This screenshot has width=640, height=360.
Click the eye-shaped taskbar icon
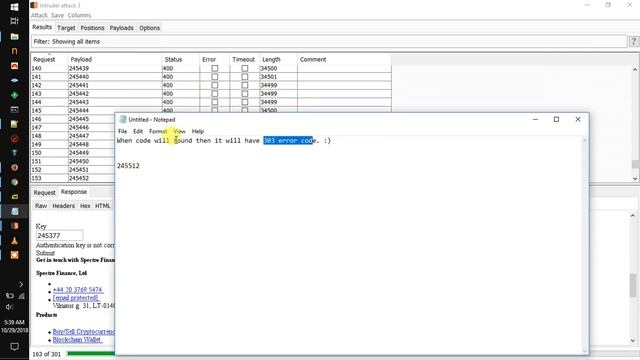pyautogui.click(x=14, y=80)
